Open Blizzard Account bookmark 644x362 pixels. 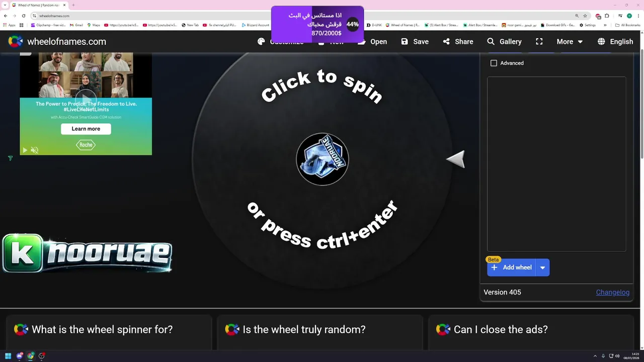tap(255, 25)
